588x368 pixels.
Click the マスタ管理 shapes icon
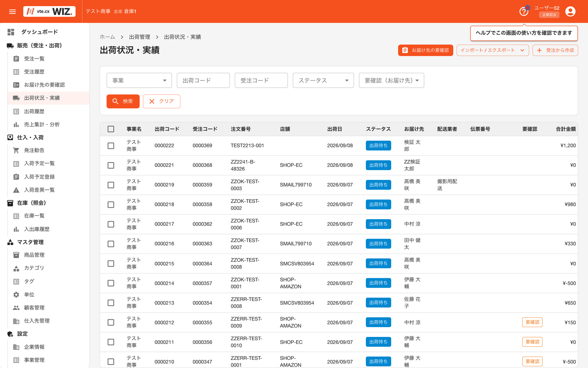10,242
